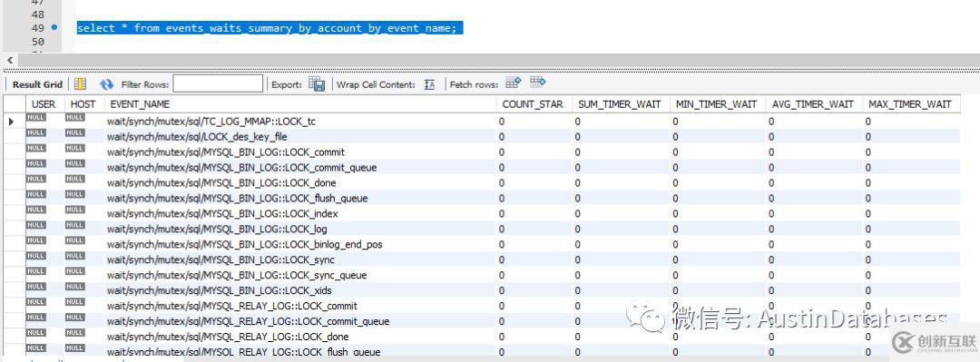Click HOST NULL cell in LOCK_des_key_file row

pyautogui.click(x=74, y=132)
